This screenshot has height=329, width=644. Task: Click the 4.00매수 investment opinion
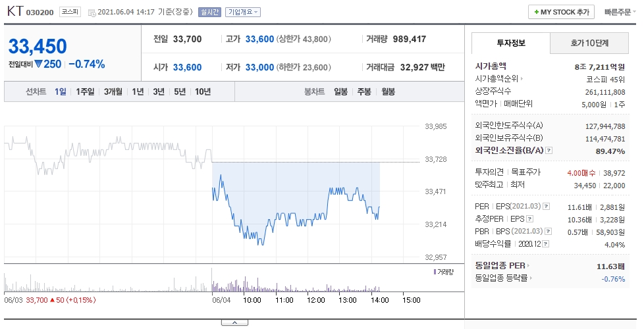tap(581, 173)
